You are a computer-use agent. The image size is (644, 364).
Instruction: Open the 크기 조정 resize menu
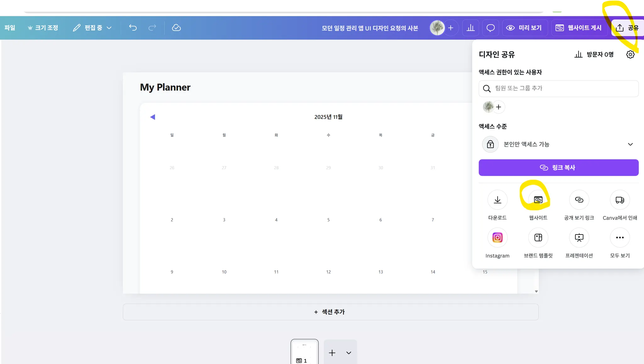(x=43, y=28)
